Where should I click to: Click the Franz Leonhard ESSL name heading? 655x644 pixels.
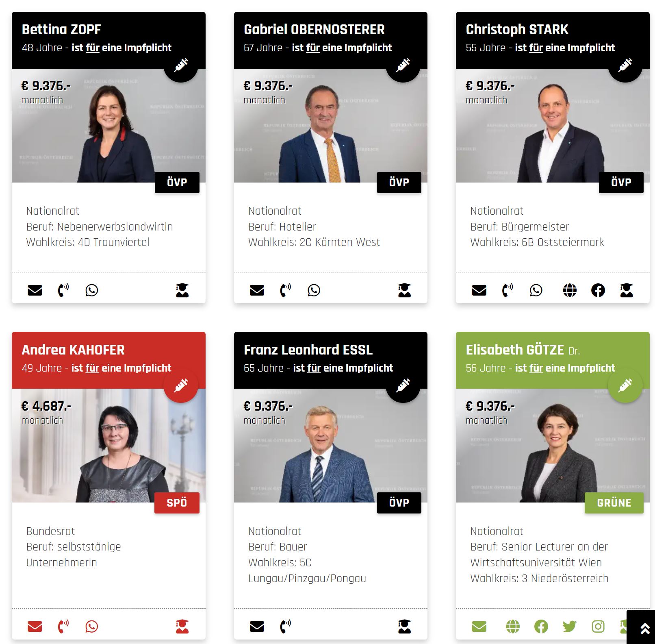pyautogui.click(x=308, y=350)
